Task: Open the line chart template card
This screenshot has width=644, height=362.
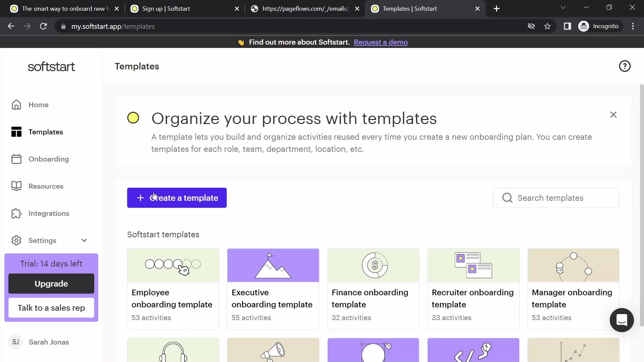Action: (574, 350)
